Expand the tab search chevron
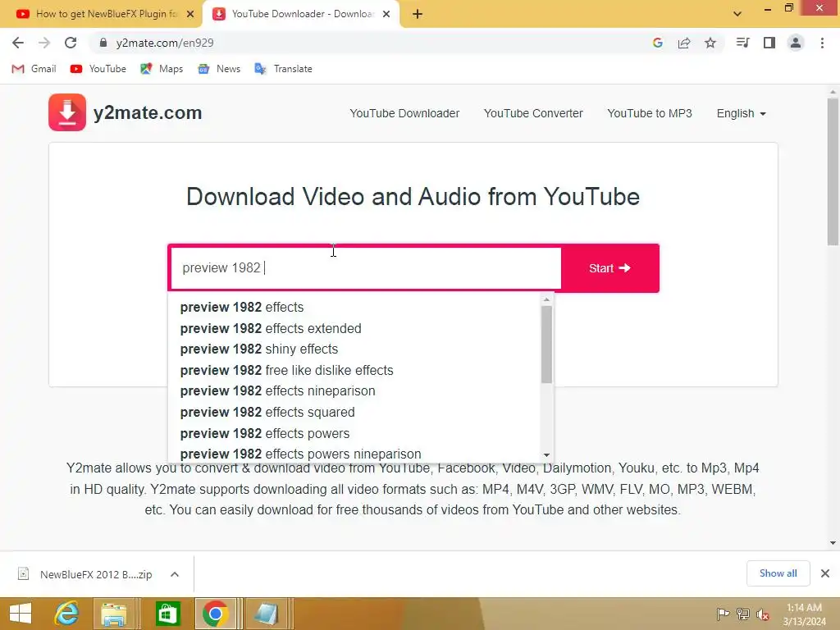 coord(737,14)
